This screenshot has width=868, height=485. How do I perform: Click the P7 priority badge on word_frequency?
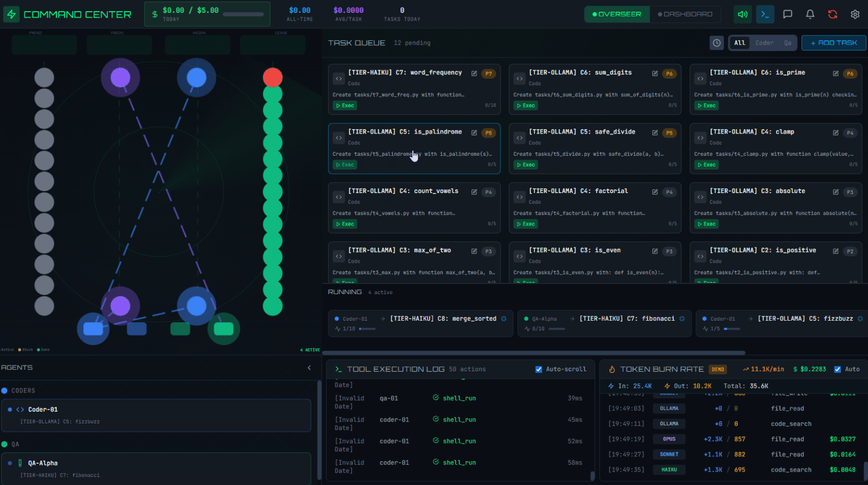[x=489, y=74]
